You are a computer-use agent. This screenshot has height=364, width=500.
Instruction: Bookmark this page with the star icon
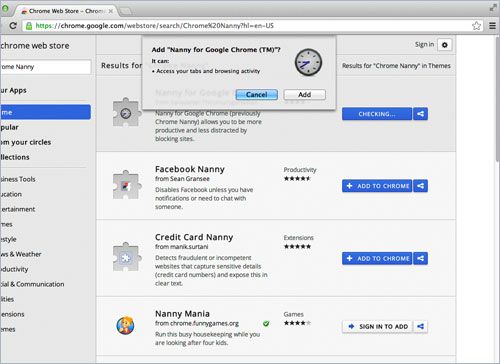coord(477,26)
